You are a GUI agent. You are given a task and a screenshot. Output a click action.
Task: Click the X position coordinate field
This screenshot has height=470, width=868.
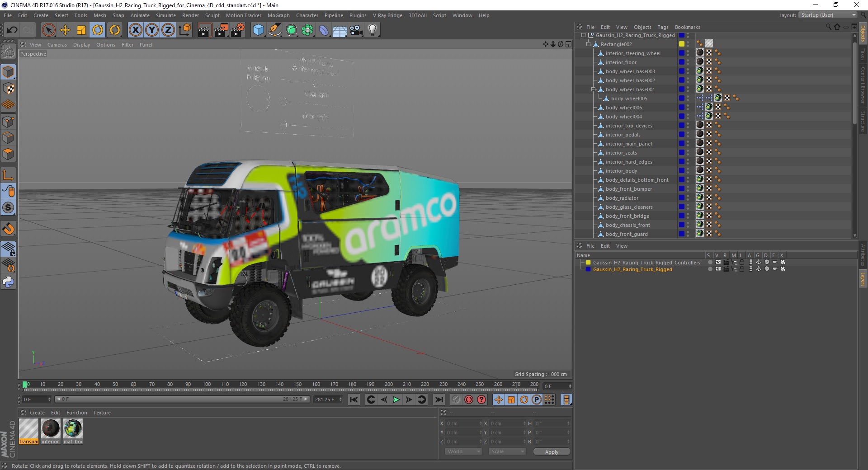click(x=464, y=423)
